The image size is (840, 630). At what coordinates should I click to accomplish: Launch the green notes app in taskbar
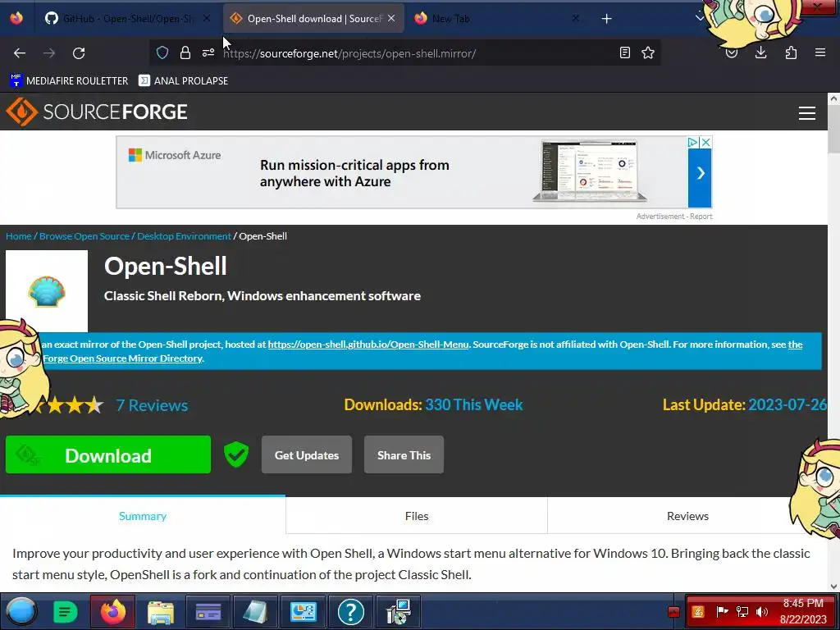coord(66,611)
